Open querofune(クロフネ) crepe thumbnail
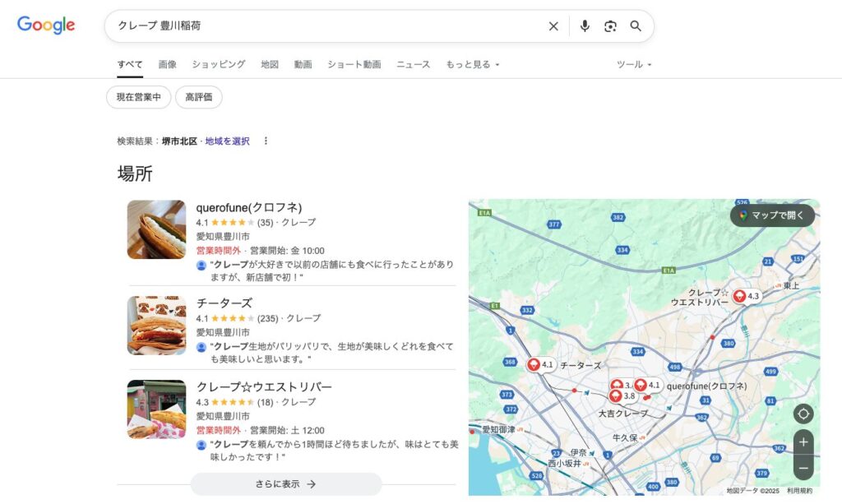The width and height of the screenshot is (842, 504). [156, 229]
